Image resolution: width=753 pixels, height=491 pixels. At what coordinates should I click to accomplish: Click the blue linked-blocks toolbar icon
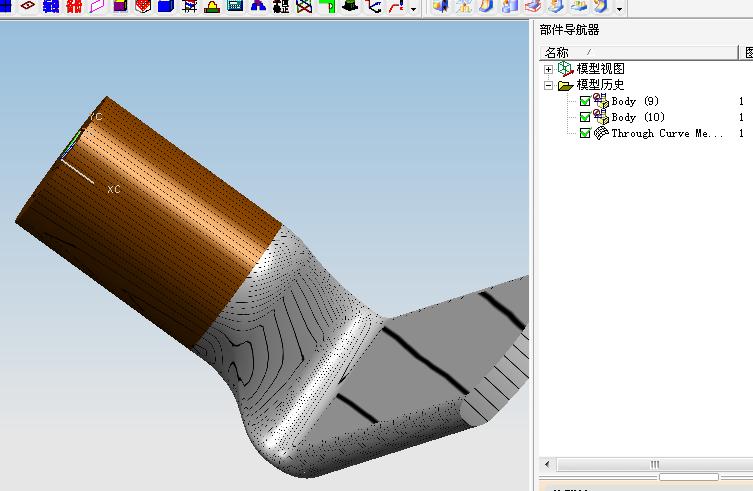click(x=51, y=6)
